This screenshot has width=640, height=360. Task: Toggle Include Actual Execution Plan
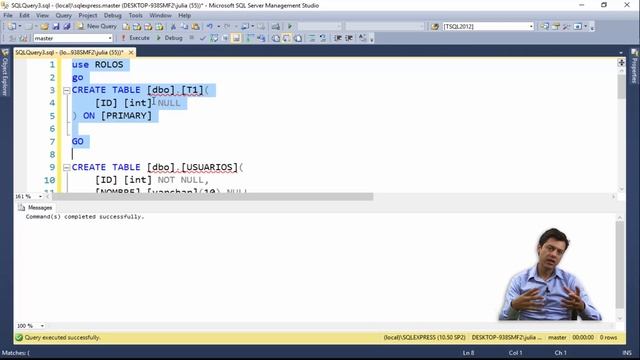point(250,38)
